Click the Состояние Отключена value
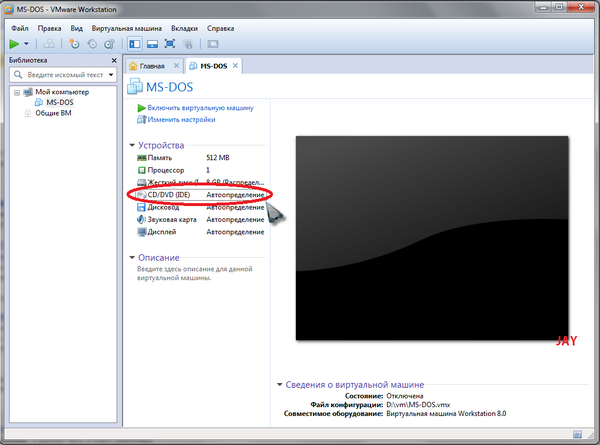Screen dimensions: 600x445 [405, 396]
